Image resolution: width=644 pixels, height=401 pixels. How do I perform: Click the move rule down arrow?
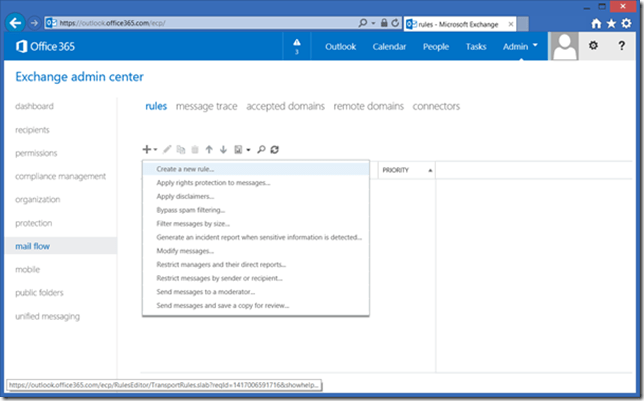[222, 150]
